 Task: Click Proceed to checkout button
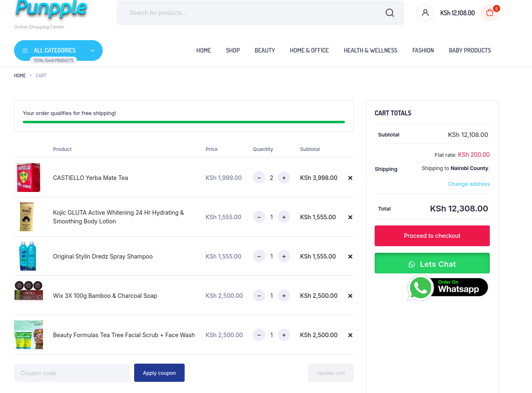point(432,236)
